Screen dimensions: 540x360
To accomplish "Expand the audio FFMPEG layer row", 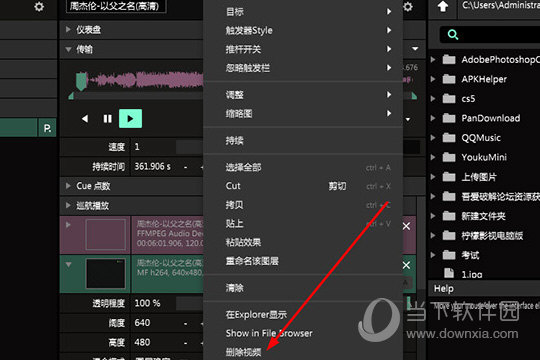I will (x=68, y=225).
